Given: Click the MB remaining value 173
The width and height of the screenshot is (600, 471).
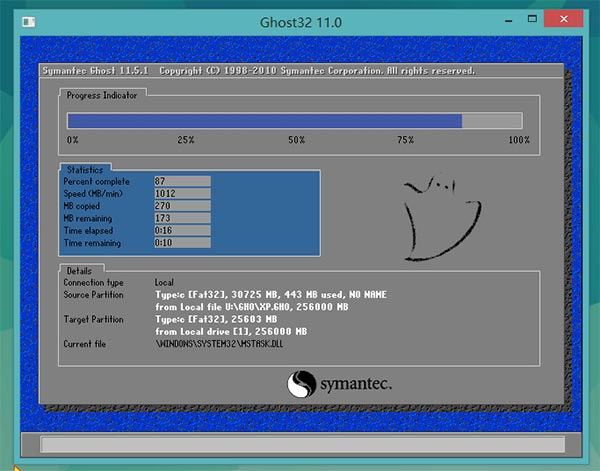Looking at the screenshot, I should 182,218.
